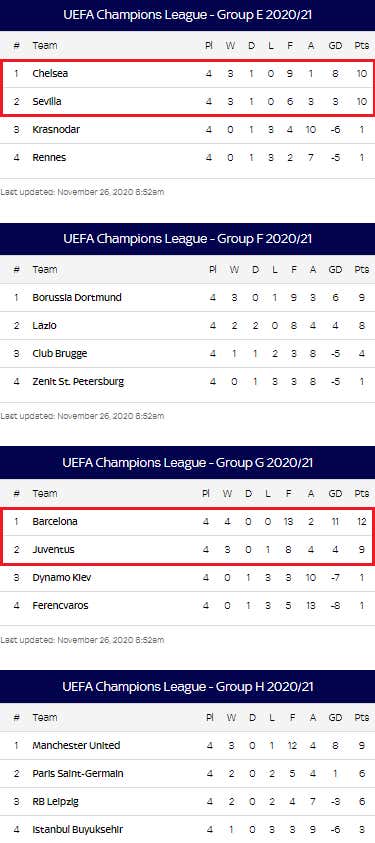375x843 pixels.
Task: Select Zenit St. Petersburg team name
Action: pos(78,382)
